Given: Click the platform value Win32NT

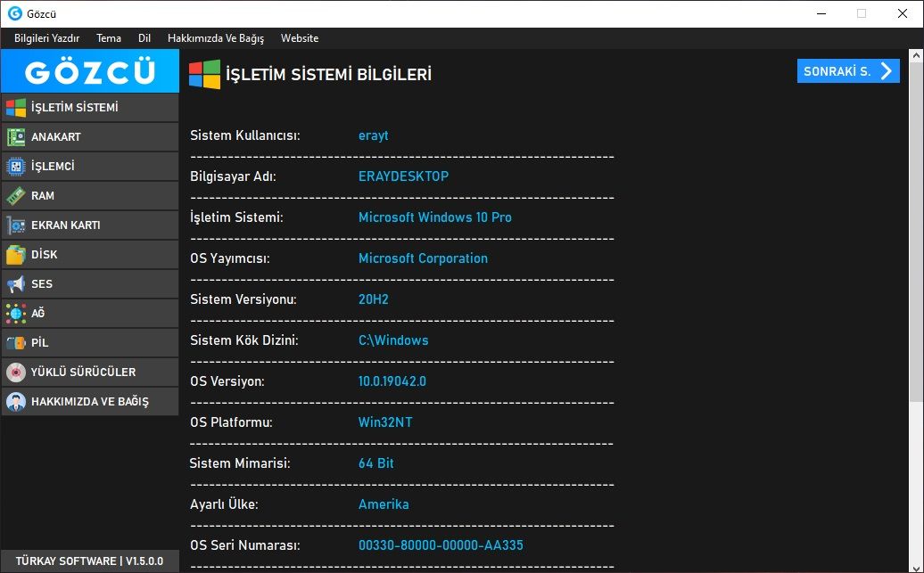Looking at the screenshot, I should click(x=385, y=422).
